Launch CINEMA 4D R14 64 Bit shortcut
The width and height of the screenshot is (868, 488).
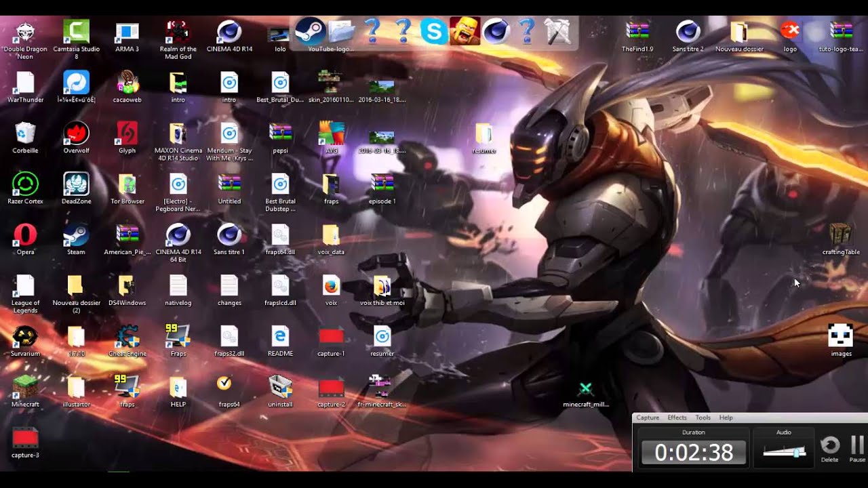pyautogui.click(x=178, y=235)
